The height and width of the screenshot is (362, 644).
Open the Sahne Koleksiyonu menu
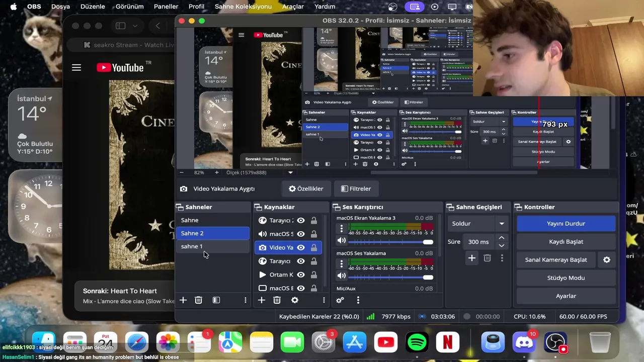[243, 7]
